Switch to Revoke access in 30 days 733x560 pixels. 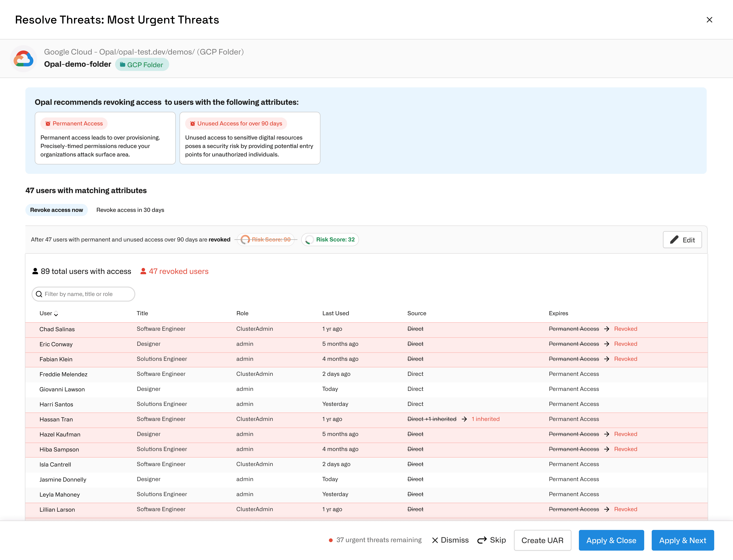coord(130,210)
